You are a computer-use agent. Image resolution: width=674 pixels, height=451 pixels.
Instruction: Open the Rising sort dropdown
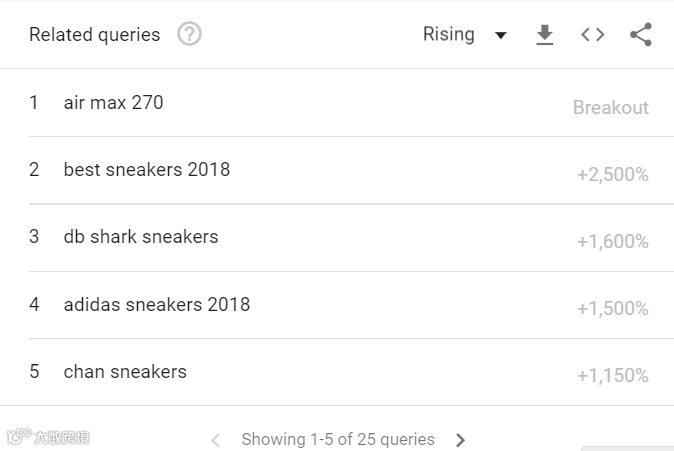click(x=465, y=34)
